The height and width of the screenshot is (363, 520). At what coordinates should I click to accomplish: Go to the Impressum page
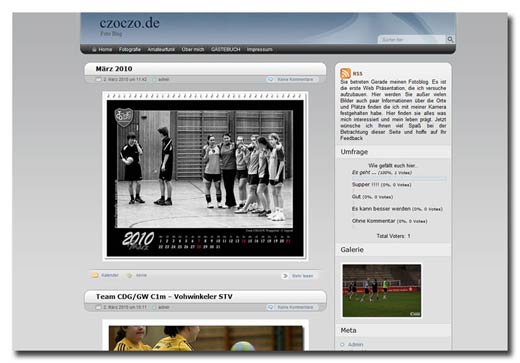pos(260,49)
